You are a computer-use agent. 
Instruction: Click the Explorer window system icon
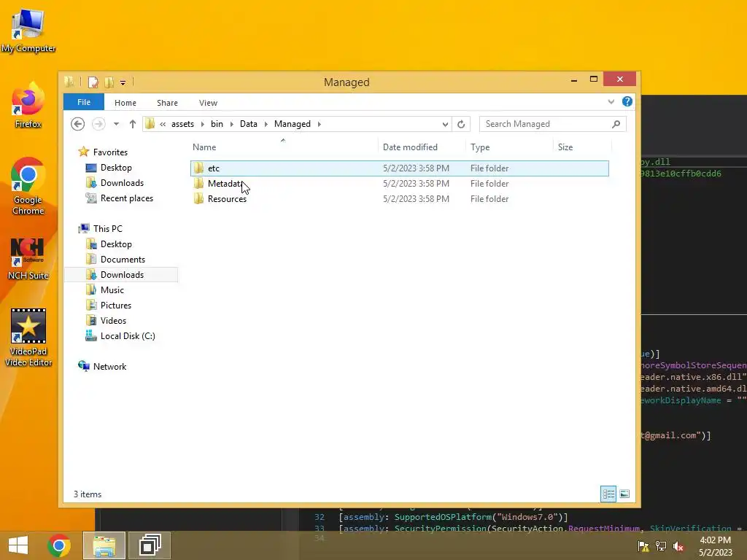click(69, 82)
